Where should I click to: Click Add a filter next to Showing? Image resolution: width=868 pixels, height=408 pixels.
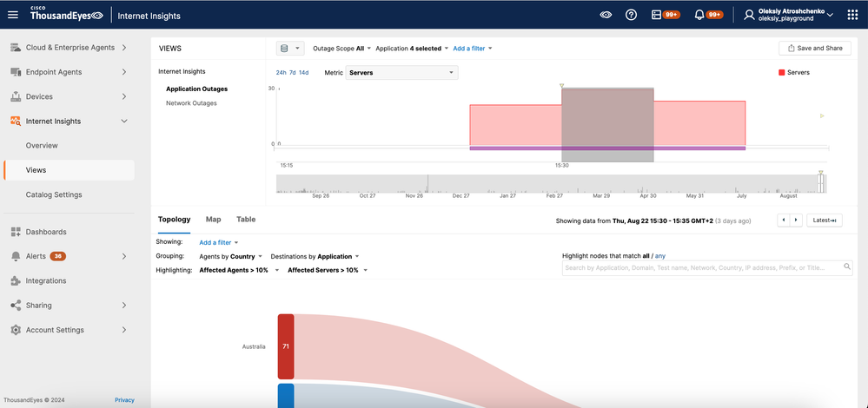(219, 243)
